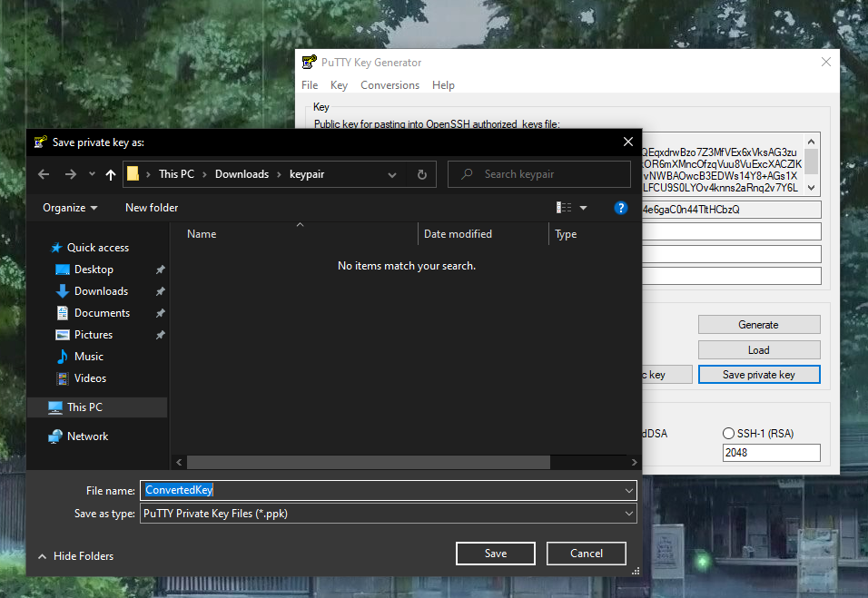Select Quick access in navigation pane
The width and height of the screenshot is (868, 598).
pos(98,248)
